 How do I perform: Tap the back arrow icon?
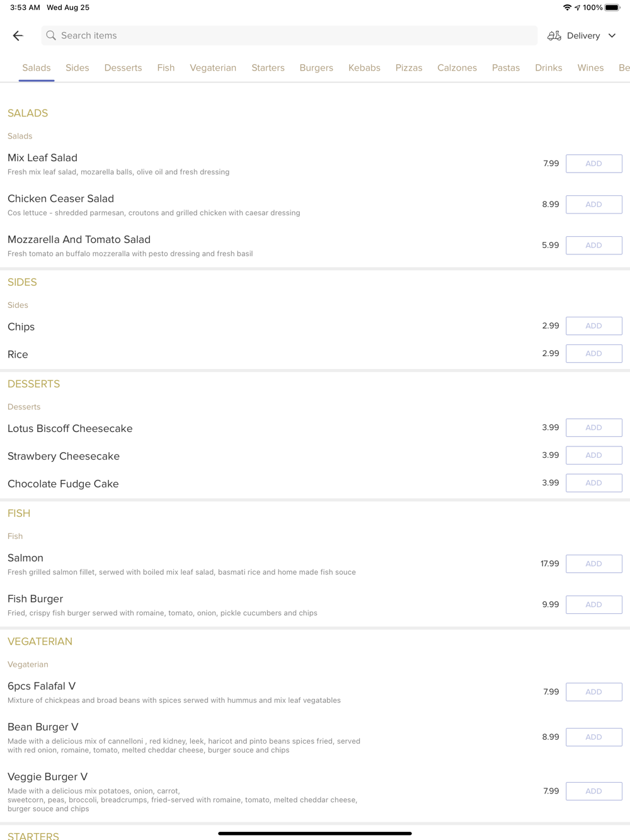tap(18, 36)
